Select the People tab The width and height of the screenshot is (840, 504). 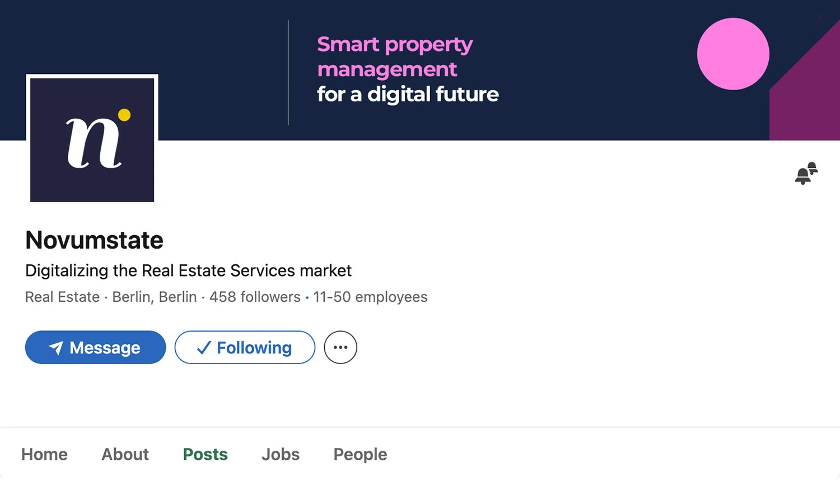point(360,454)
